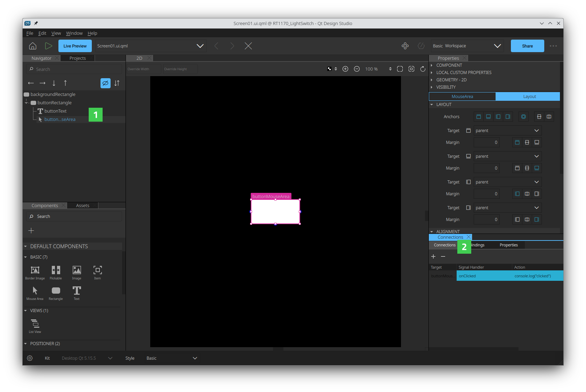Toggle the top anchor button
The image size is (586, 392).
479,117
